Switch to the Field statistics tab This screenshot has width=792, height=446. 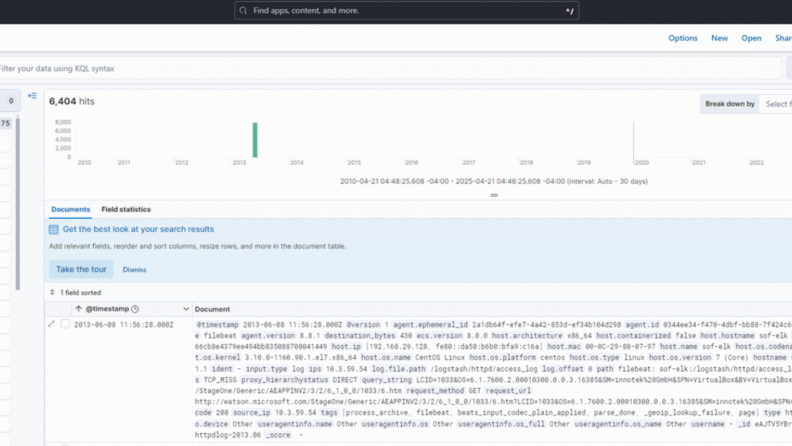pos(126,209)
